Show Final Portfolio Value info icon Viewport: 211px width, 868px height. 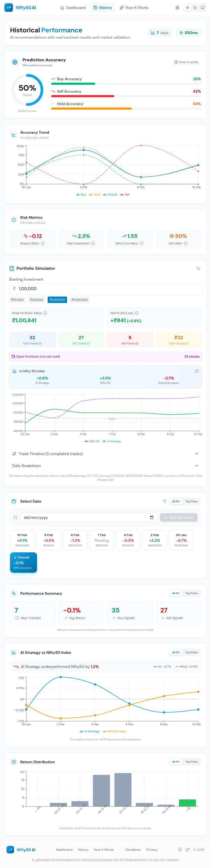(45, 313)
